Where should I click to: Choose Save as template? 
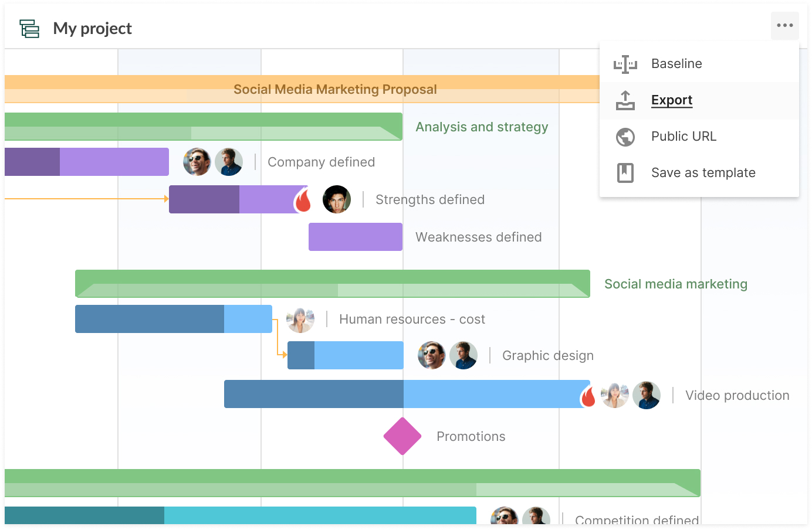coord(703,173)
